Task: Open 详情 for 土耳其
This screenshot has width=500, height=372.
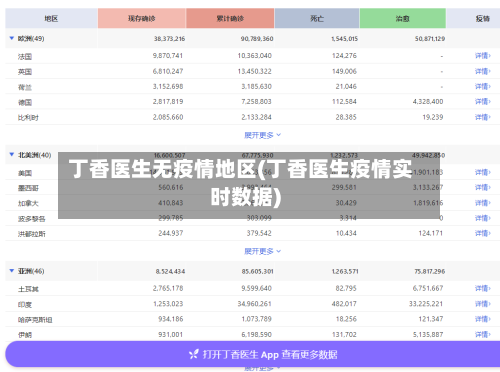Action: click(x=483, y=288)
